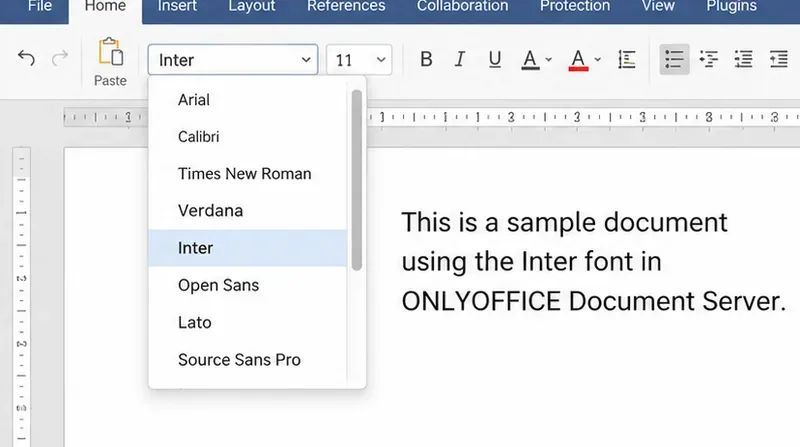800x447 pixels.
Task: Click the line spacing icon
Action: tap(627, 59)
